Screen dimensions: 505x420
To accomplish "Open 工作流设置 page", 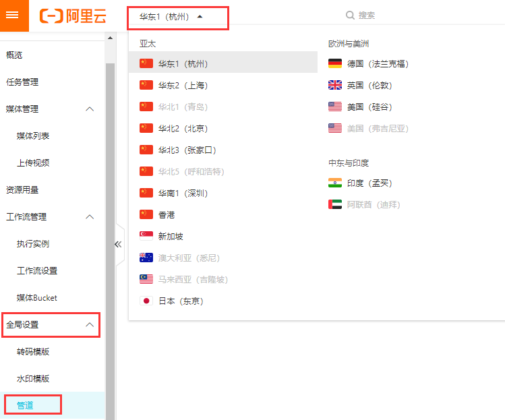I will click(37, 270).
